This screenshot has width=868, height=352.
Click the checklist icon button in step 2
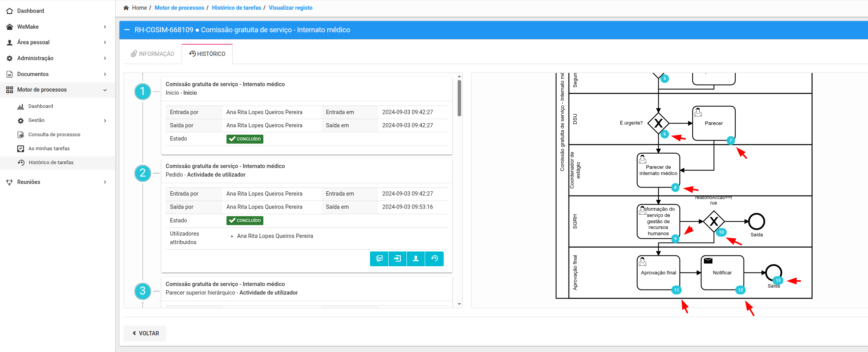click(x=379, y=258)
